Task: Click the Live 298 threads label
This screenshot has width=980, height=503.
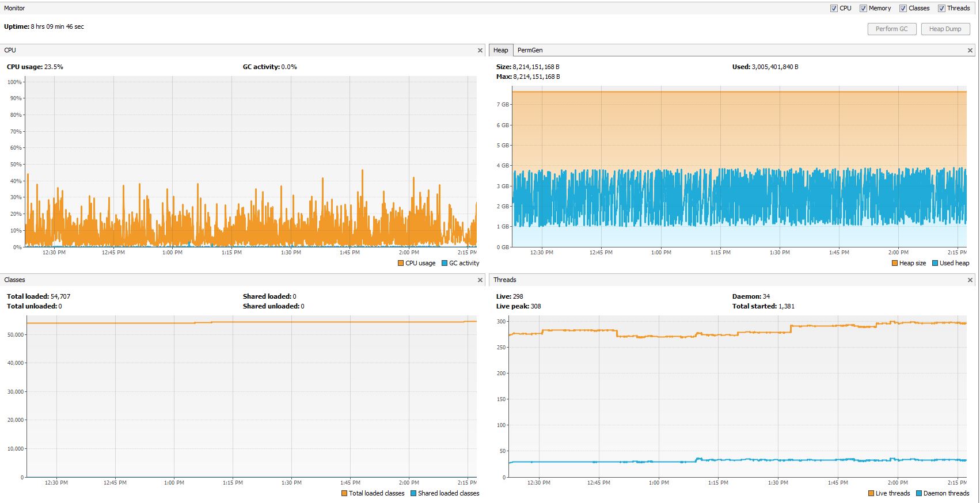Action: coord(510,296)
